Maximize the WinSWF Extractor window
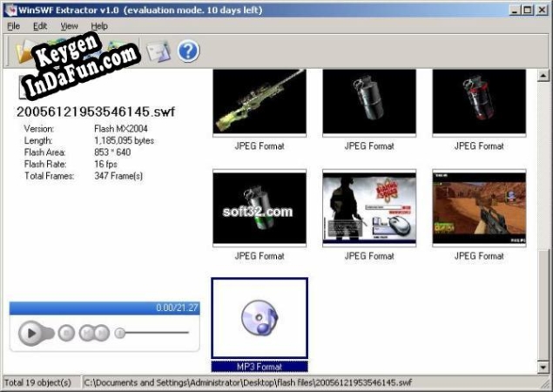 click(528, 10)
